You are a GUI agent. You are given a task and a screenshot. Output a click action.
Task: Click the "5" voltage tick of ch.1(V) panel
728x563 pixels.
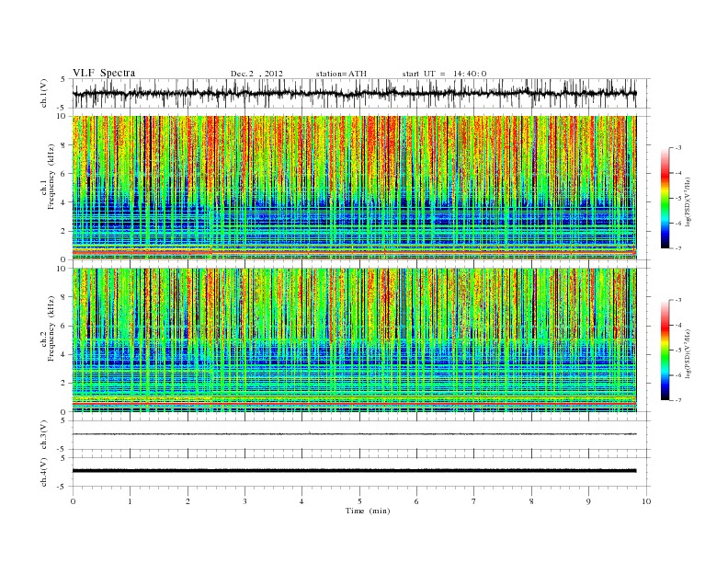point(63,79)
